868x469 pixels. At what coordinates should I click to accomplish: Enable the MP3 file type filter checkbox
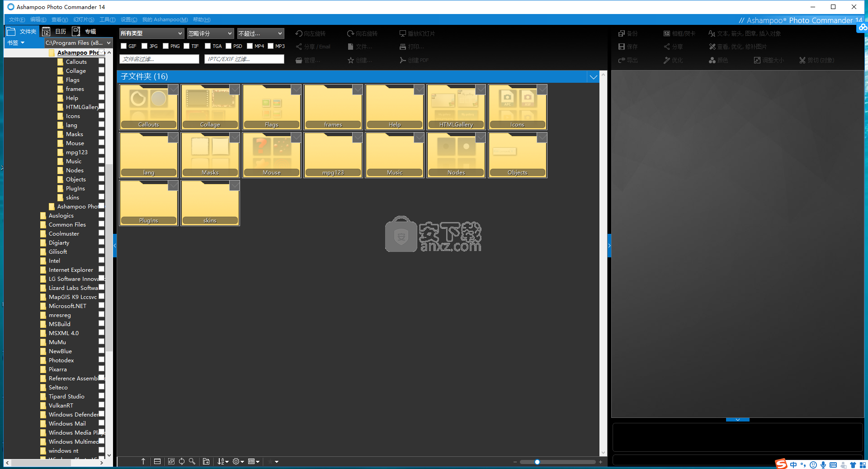270,46
